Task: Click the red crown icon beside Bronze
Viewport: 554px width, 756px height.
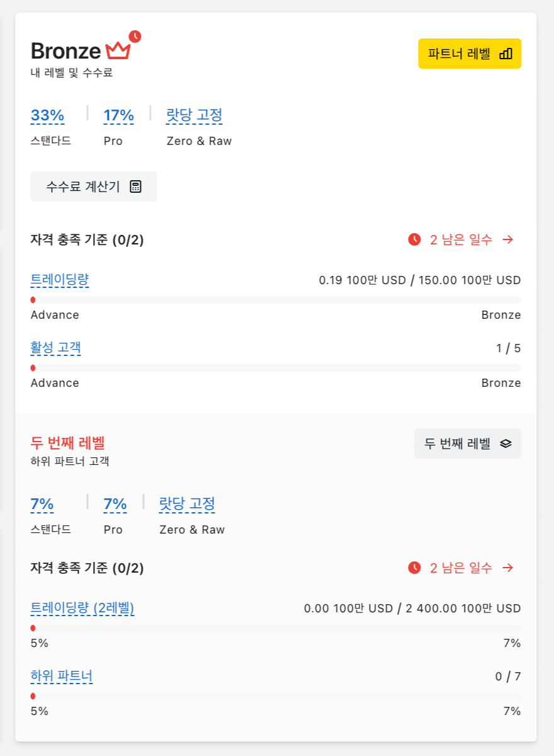Action: tap(118, 50)
